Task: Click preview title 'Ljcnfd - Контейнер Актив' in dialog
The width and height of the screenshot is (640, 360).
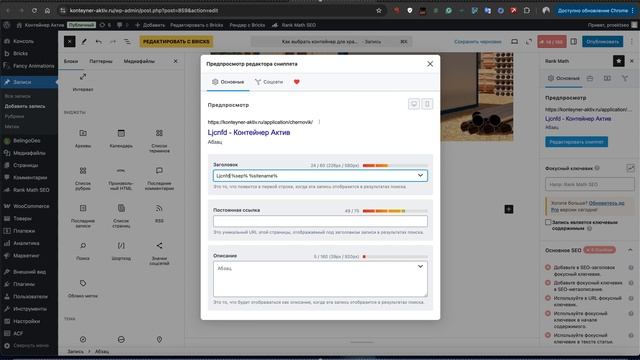Action: (249, 132)
